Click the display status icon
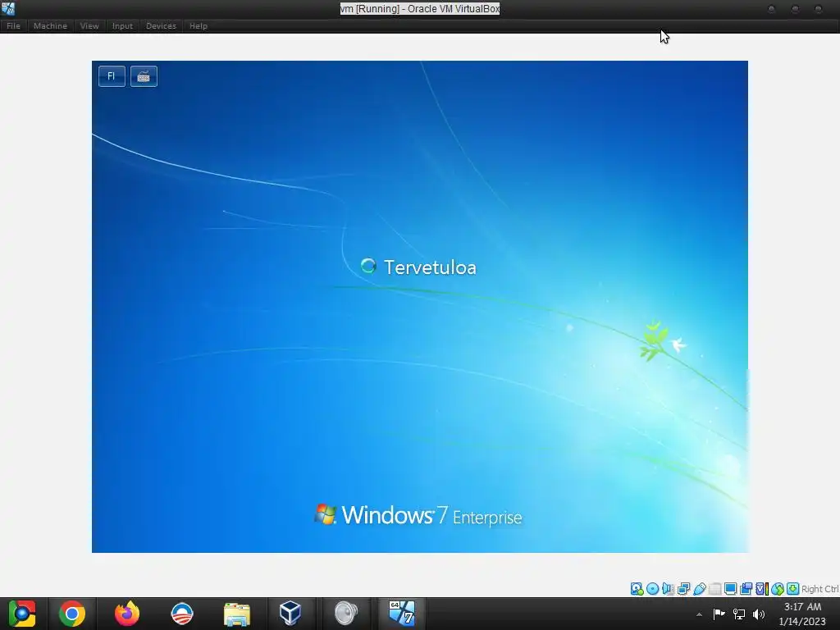Viewport: 840px width, 630px height. point(730,589)
